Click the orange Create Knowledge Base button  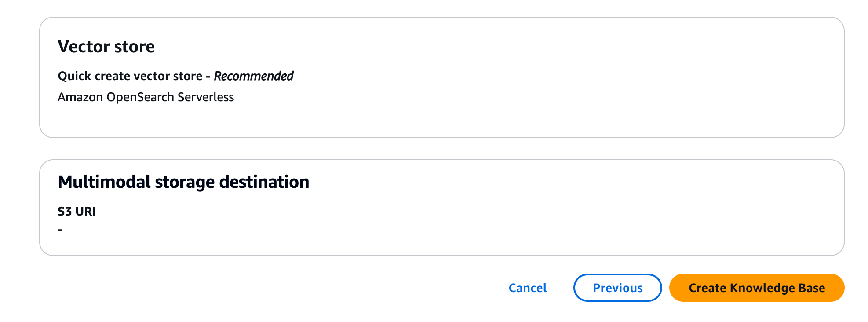[756, 288]
